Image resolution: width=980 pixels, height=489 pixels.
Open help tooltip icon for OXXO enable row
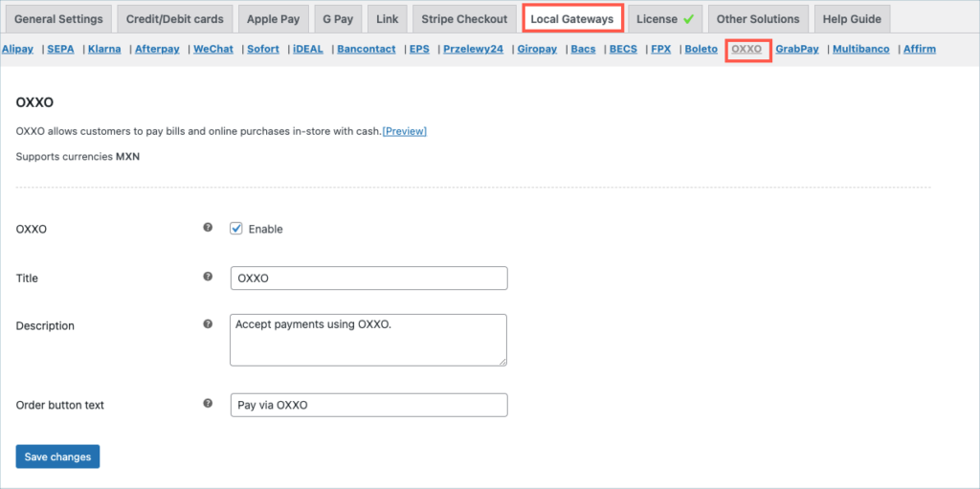[208, 228]
